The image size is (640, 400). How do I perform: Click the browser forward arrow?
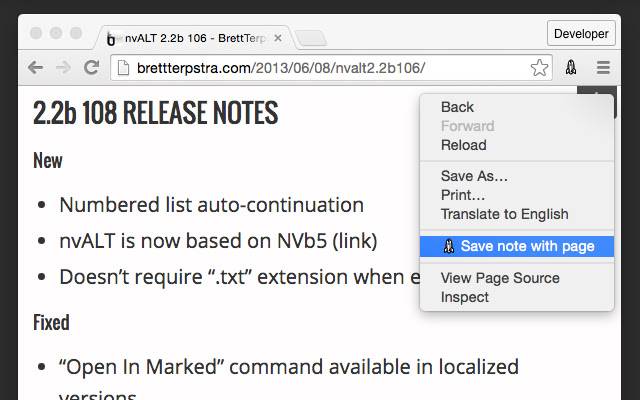tap(63, 68)
